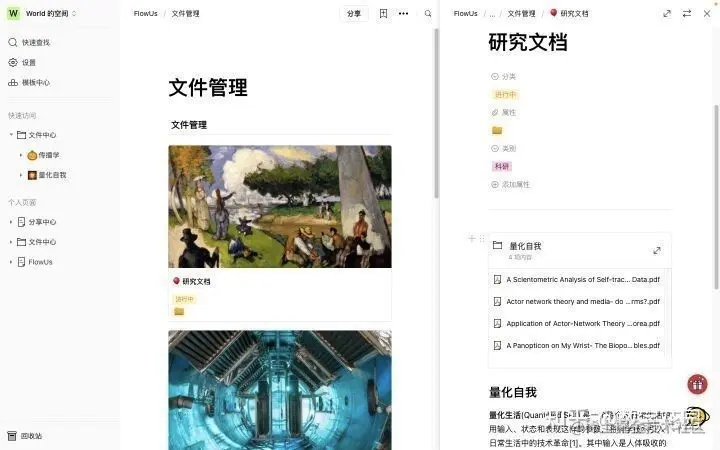Click the search magnifier in top bar
Viewport: 720px width, 450px height.
tap(428, 13)
